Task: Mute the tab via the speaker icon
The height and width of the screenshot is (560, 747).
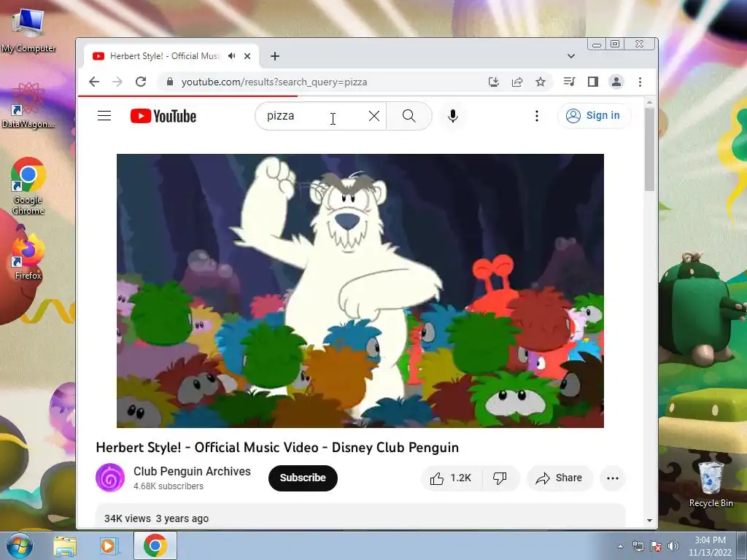Action: pos(231,56)
